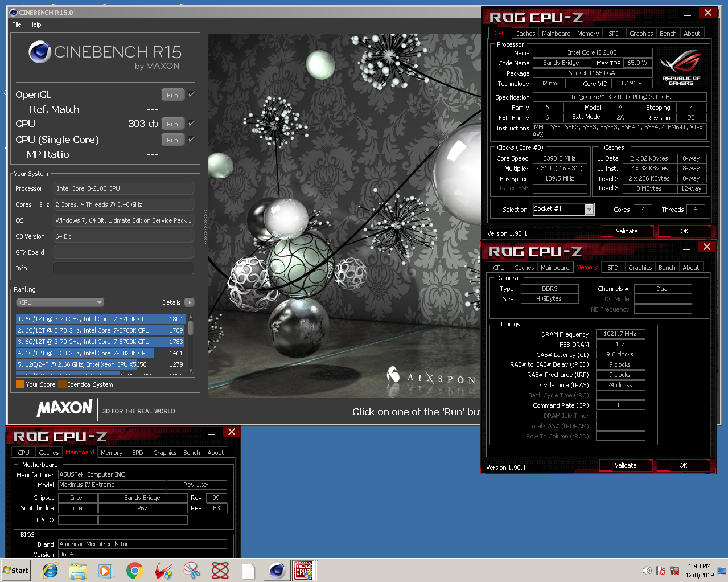Expand ranking Details arrow button
The image size is (728, 582).
click(190, 302)
